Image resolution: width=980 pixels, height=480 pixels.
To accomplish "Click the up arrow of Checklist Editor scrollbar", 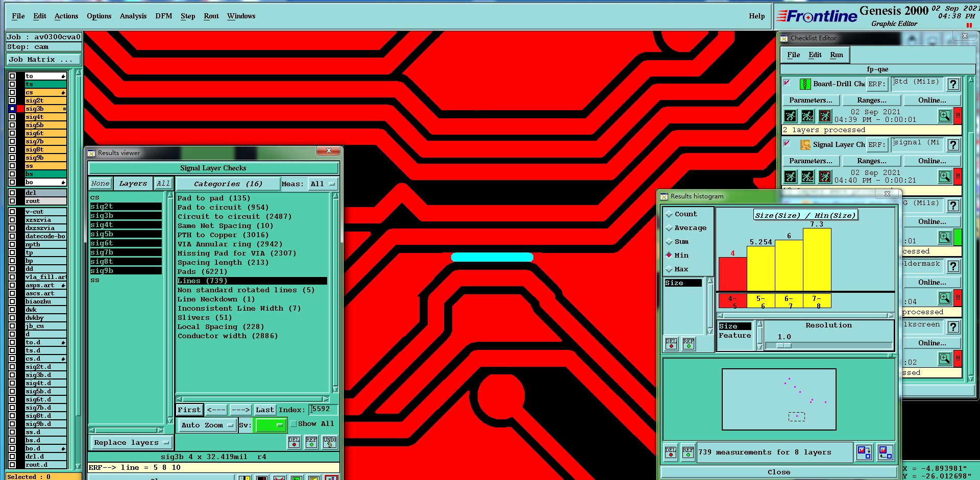I will pos(971,80).
